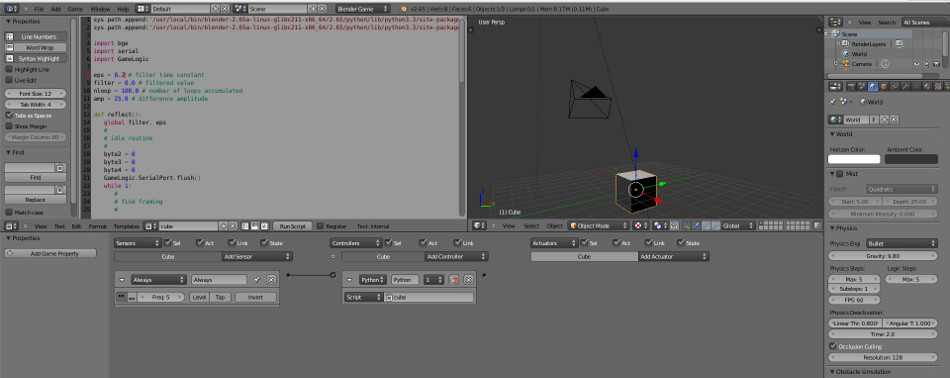Delete the Python controller with X icon

click(x=468, y=280)
